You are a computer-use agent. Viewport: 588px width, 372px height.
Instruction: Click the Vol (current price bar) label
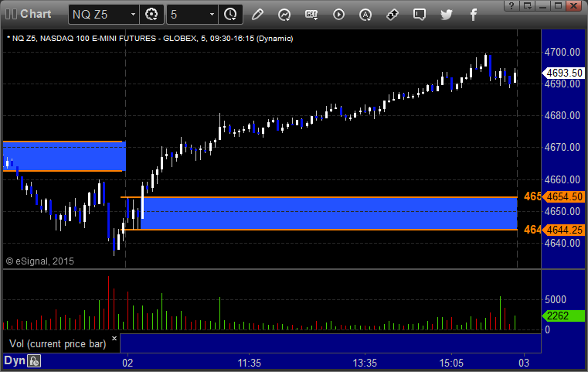click(58, 344)
